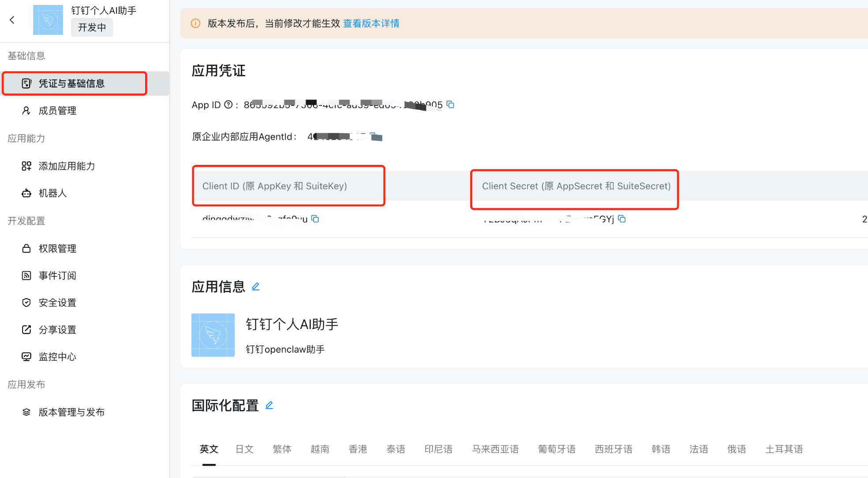868x478 pixels.
Task: Open 权限管理 in sidebar
Action: point(57,249)
